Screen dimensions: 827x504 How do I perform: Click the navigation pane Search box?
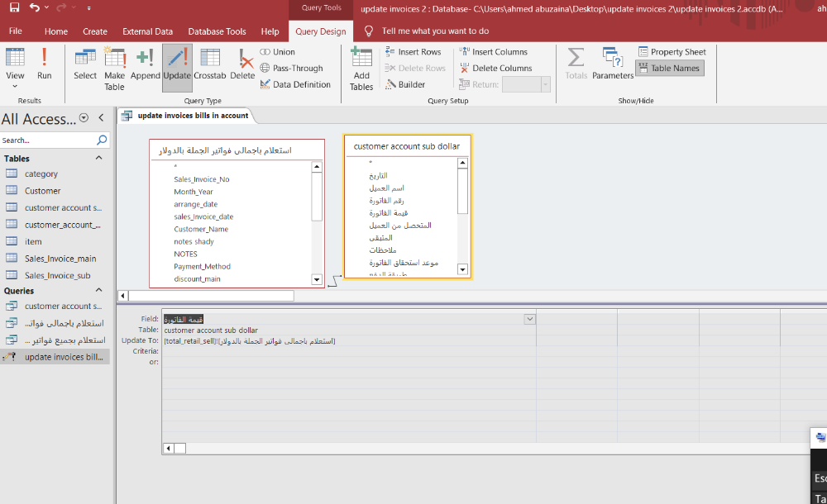50,140
